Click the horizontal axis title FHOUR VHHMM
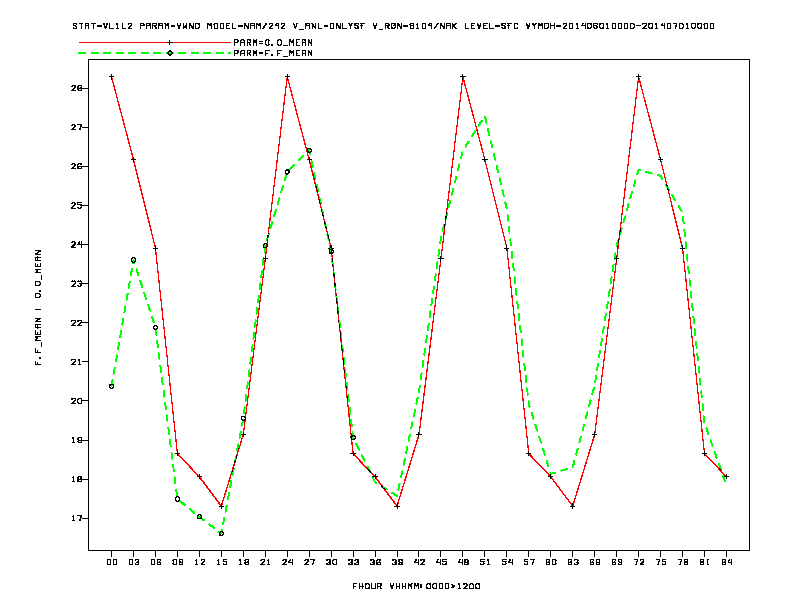The height and width of the screenshot is (612, 792). click(416, 586)
